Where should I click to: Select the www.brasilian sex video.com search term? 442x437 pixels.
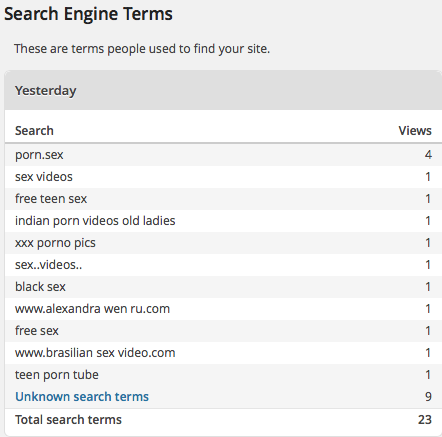(x=95, y=353)
